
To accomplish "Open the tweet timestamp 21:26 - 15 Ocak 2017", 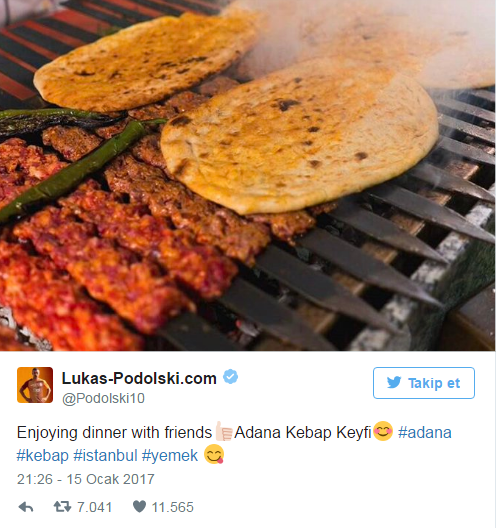I will [86, 480].
